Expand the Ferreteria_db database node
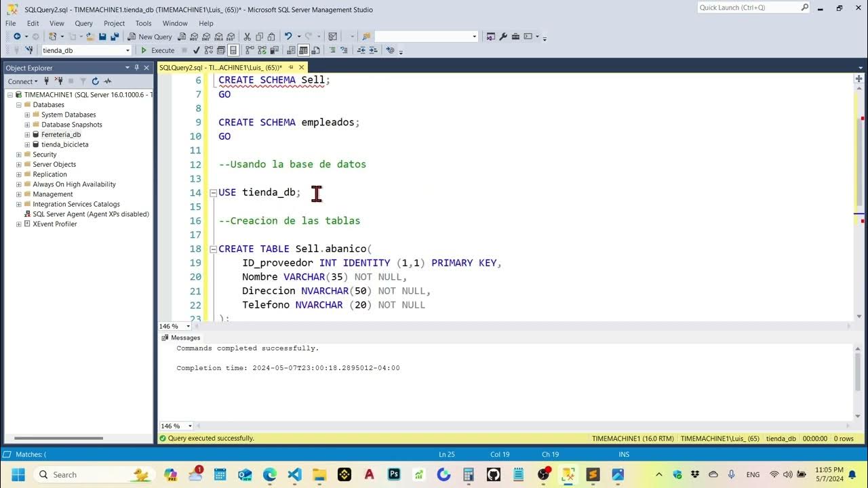The image size is (868, 488). (x=27, y=134)
